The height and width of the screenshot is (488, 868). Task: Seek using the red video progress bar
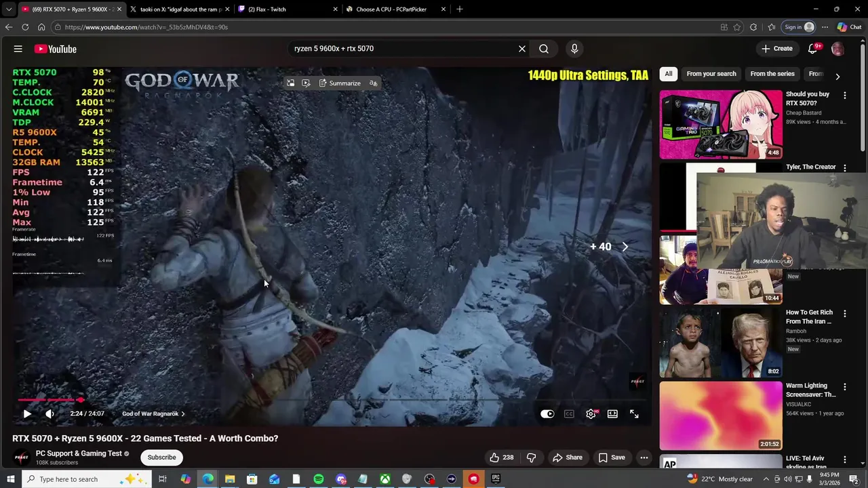(x=332, y=400)
